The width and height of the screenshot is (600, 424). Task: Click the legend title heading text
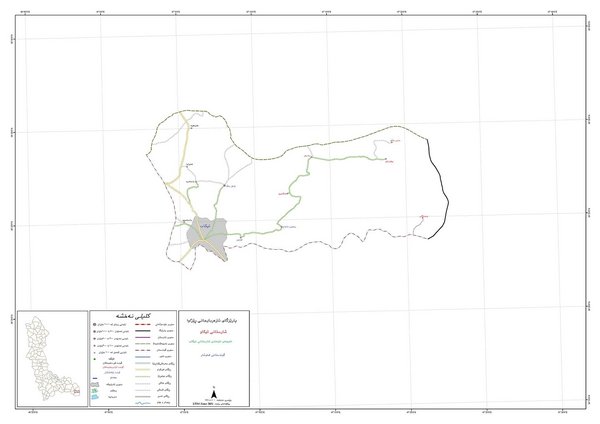[x=133, y=316]
